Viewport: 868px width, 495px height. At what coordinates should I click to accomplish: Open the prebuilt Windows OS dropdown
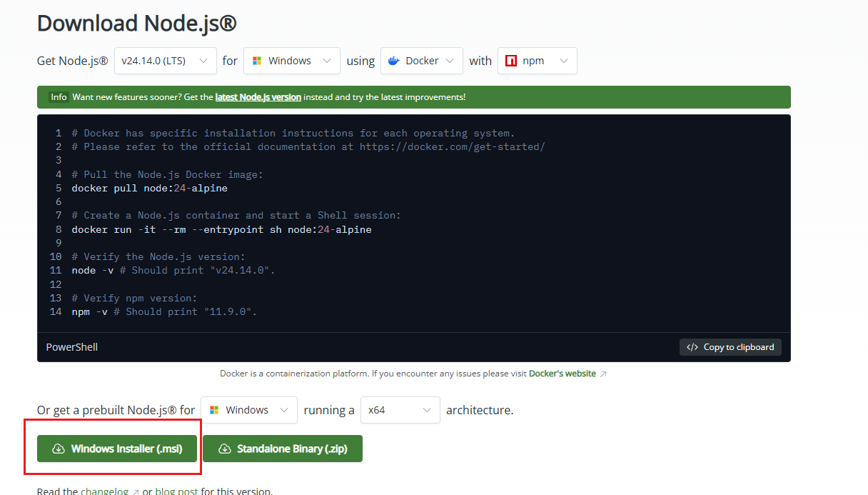point(249,410)
